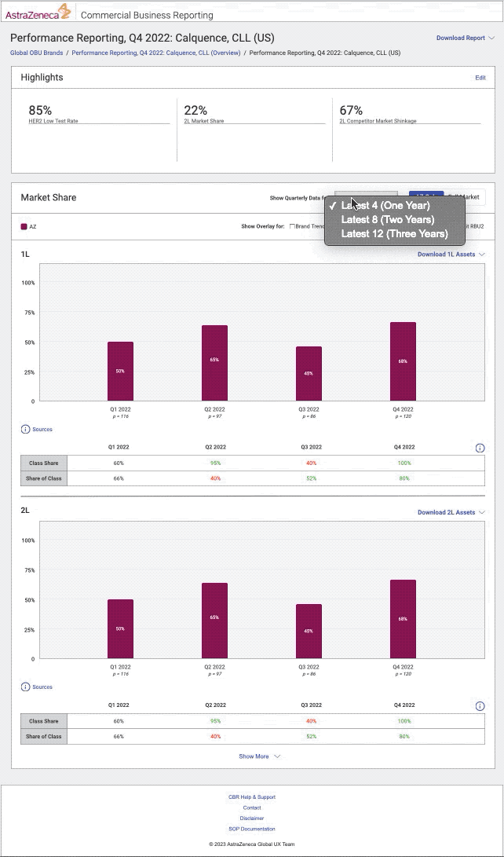This screenshot has width=504, height=857.
Task: Click the 2L chart Q2 2022 bar
Action: click(x=214, y=621)
